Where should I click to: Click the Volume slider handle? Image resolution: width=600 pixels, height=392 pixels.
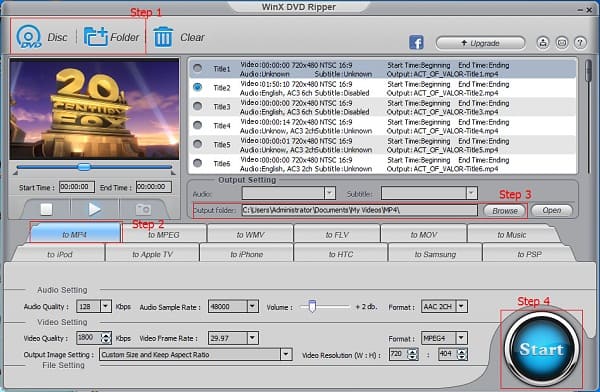312,306
